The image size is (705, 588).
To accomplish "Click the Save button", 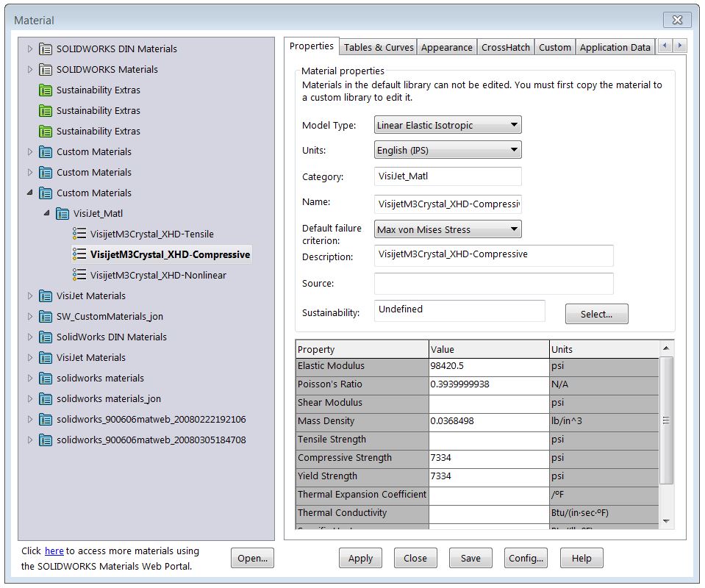I will [x=470, y=558].
